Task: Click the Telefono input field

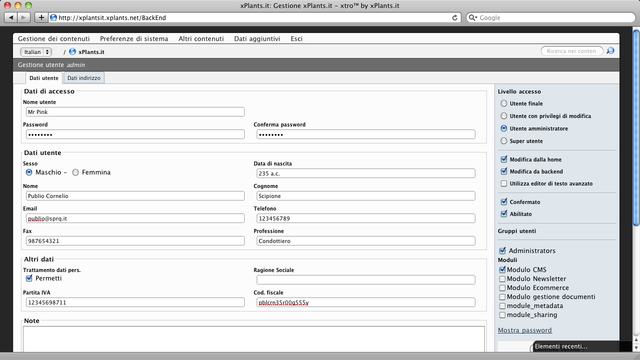Action: coord(366,218)
